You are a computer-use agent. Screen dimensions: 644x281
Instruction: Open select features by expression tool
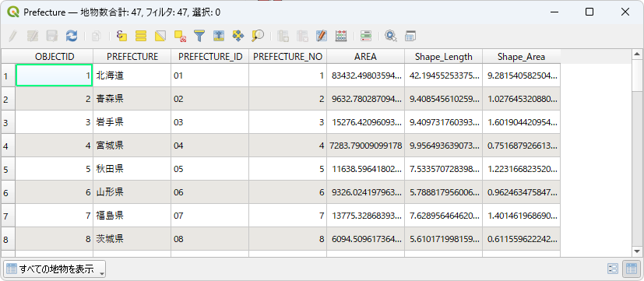point(121,36)
